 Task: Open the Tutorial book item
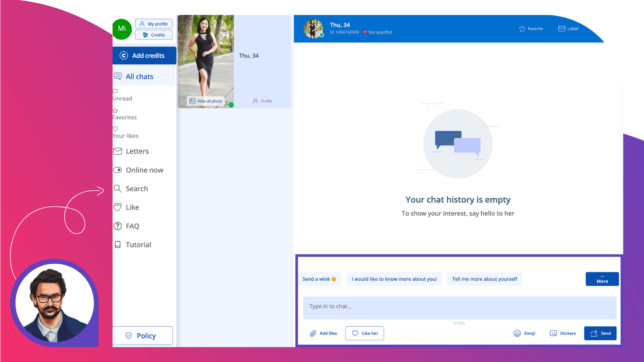click(x=118, y=245)
